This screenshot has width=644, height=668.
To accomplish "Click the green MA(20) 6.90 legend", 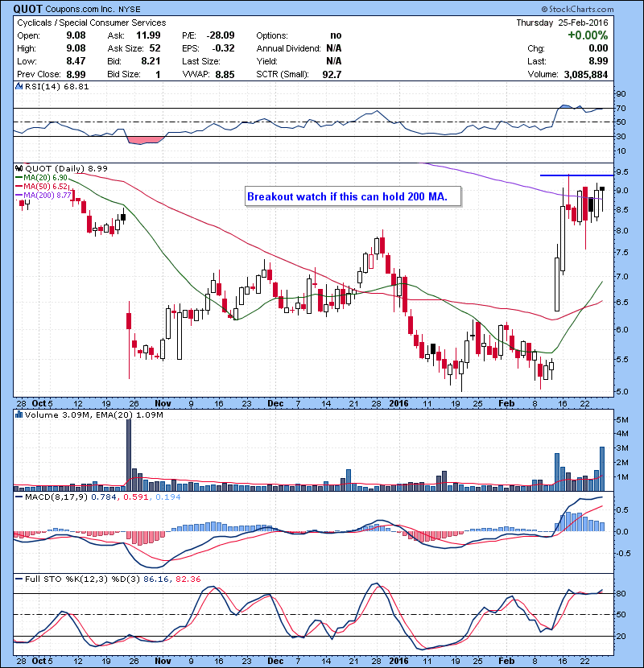I will [x=42, y=177].
